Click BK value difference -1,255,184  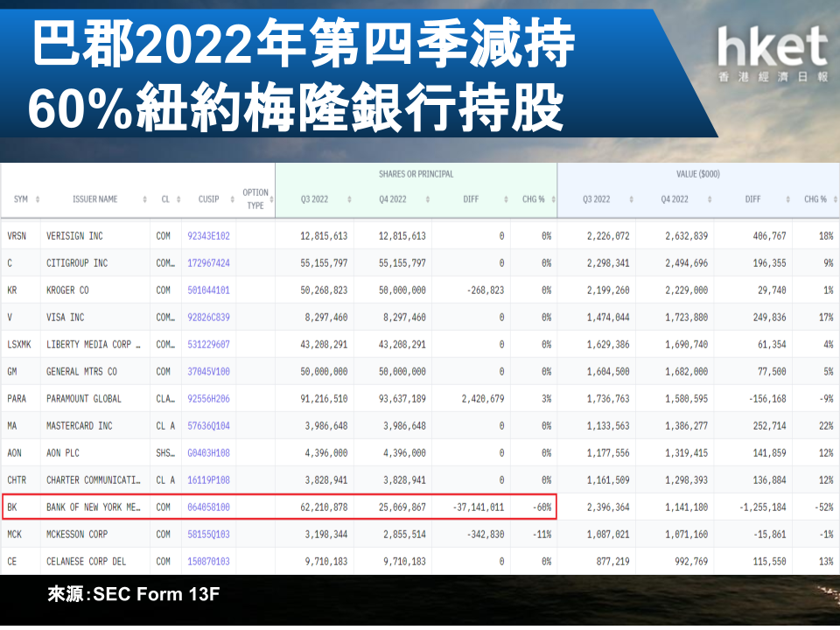click(762, 507)
